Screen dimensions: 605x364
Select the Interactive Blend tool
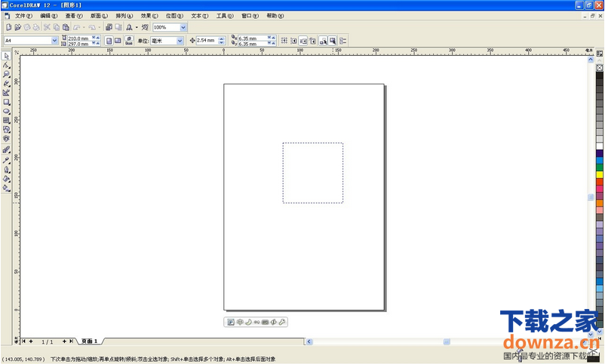pos(6,150)
